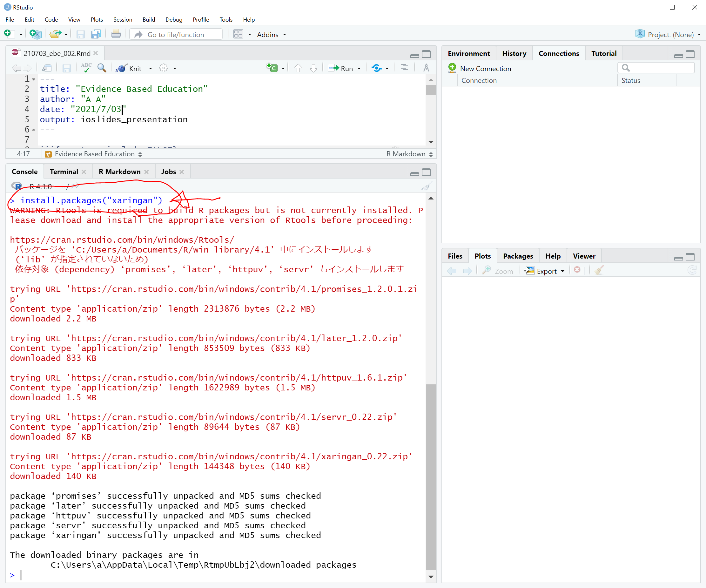Click the Print document icon
Image resolution: width=706 pixels, height=588 pixels.
[x=116, y=34]
